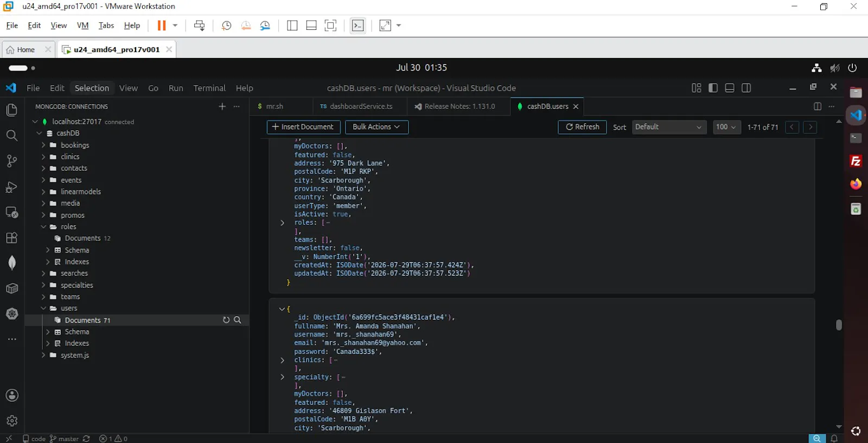This screenshot has width=868, height=443.
Task: Pause the virtual machine in VMware
Action: pos(161,25)
